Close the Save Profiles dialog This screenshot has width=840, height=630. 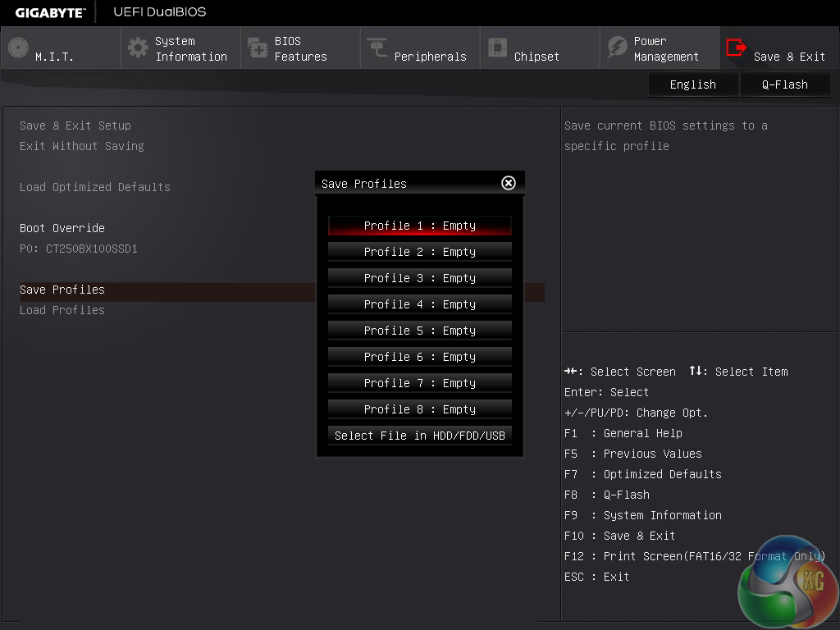pyautogui.click(x=509, y=183)
